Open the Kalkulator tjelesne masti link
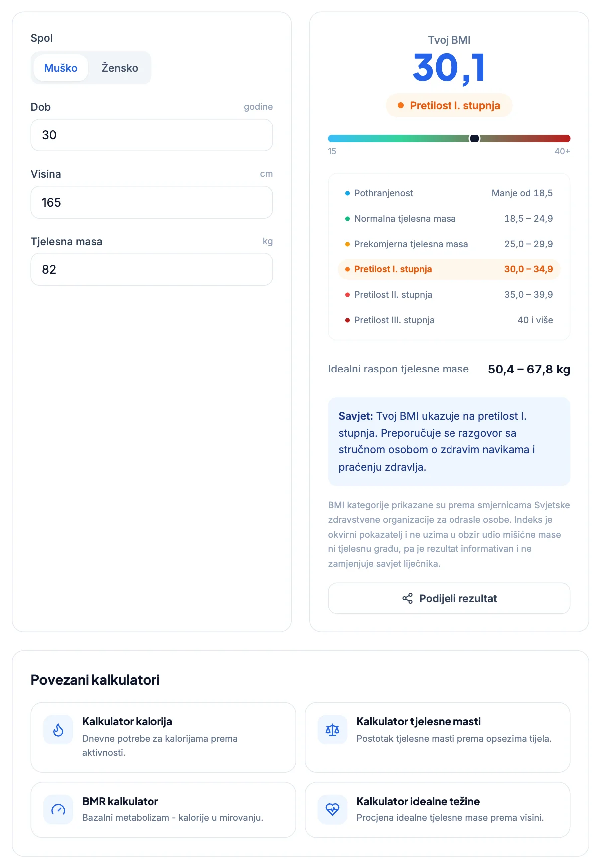Screen dimensions: 601x868 click(438, 737)
